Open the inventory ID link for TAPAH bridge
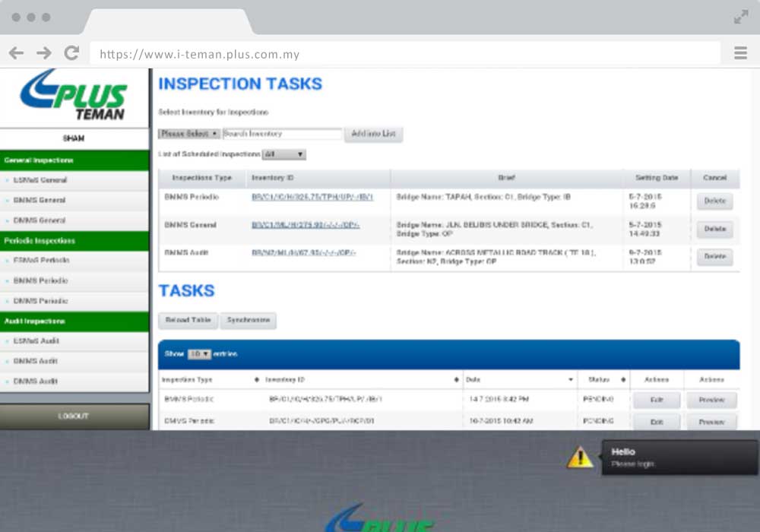 (312, 197)
